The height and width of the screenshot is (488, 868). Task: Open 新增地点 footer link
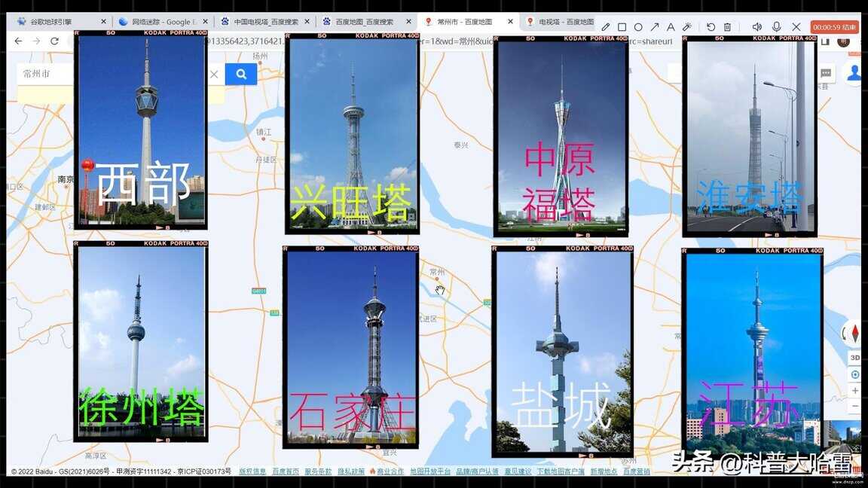604,471
